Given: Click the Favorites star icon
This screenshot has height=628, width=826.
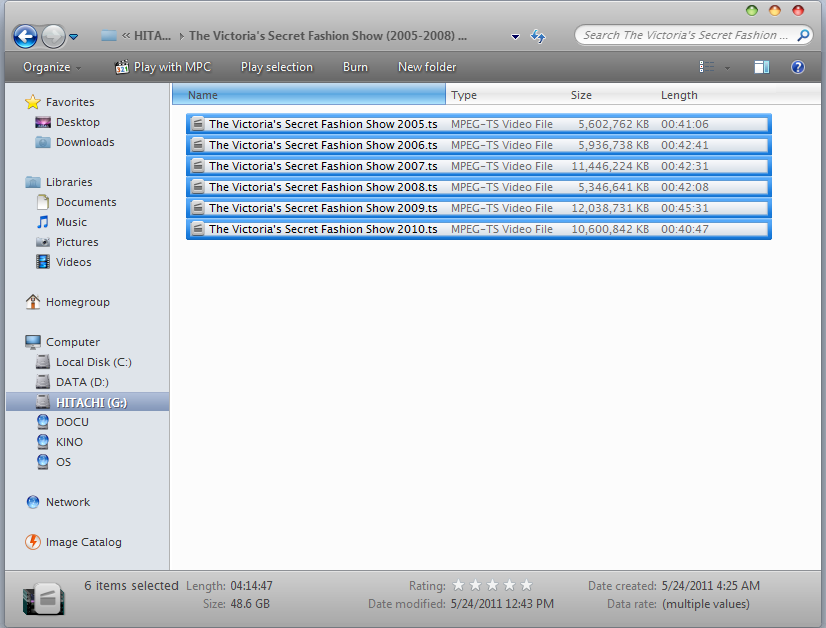Looking at the screenshot, I should (33, 102).
